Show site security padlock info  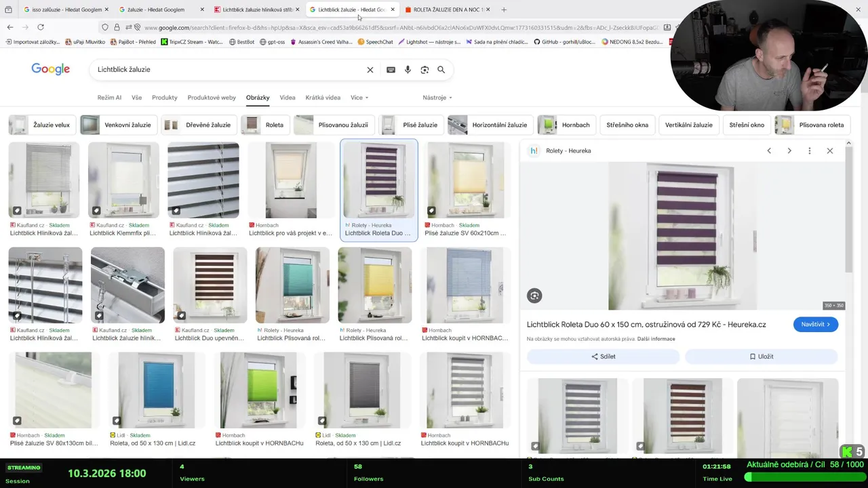tap(117, 27)
